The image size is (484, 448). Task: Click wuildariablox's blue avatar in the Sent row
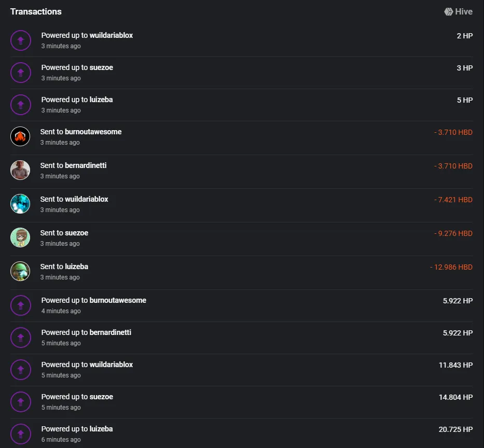click(x=20, y=204)
